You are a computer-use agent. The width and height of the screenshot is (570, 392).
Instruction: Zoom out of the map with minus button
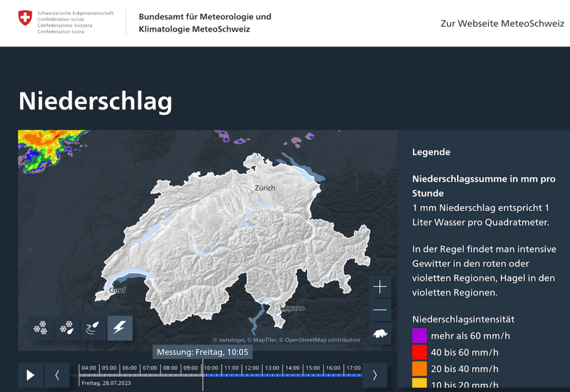(x=380, y=310)
